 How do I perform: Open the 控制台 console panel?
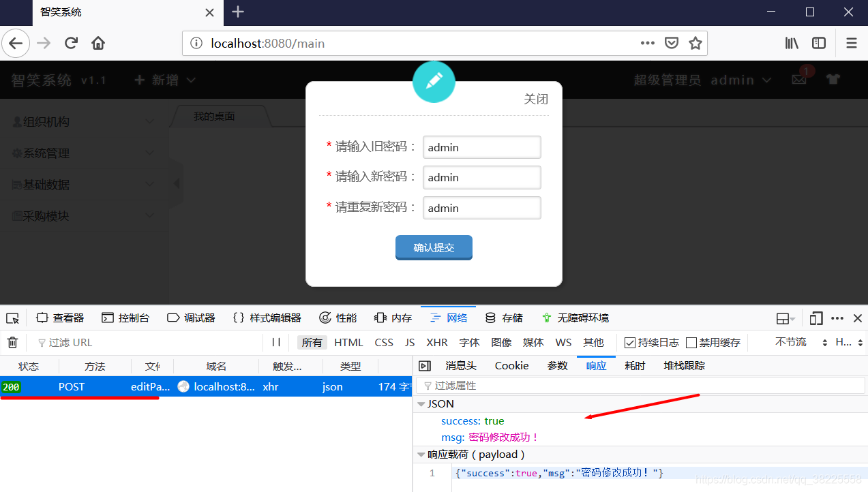(126, 318)
